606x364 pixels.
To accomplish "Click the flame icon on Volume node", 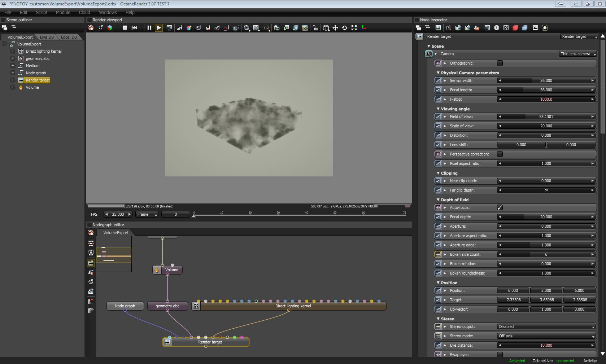I will (157, 270).
